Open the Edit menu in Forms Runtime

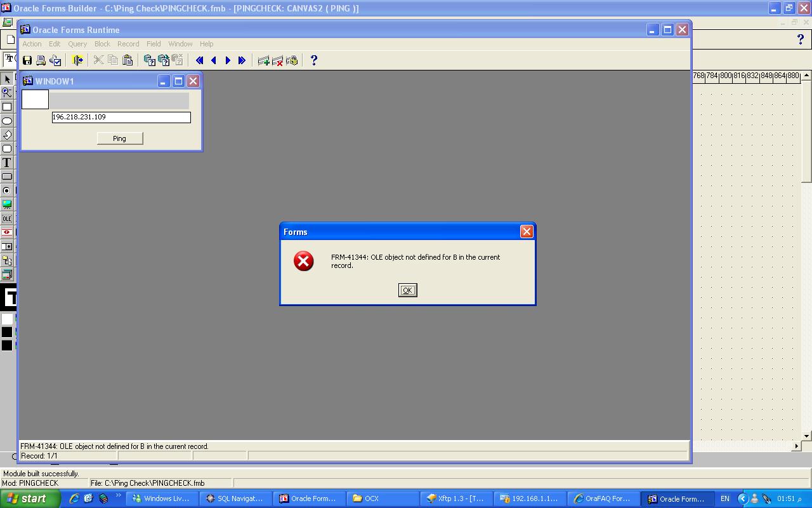click(x=55, y=44)
